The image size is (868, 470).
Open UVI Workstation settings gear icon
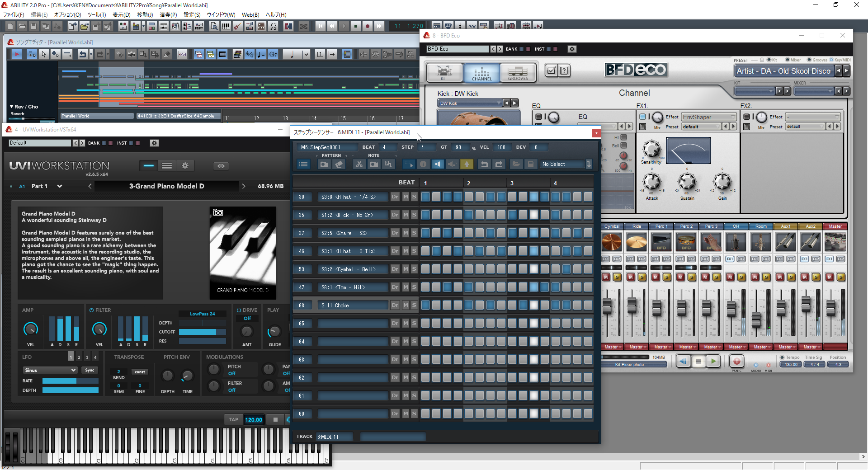click(x=185, y=166)
